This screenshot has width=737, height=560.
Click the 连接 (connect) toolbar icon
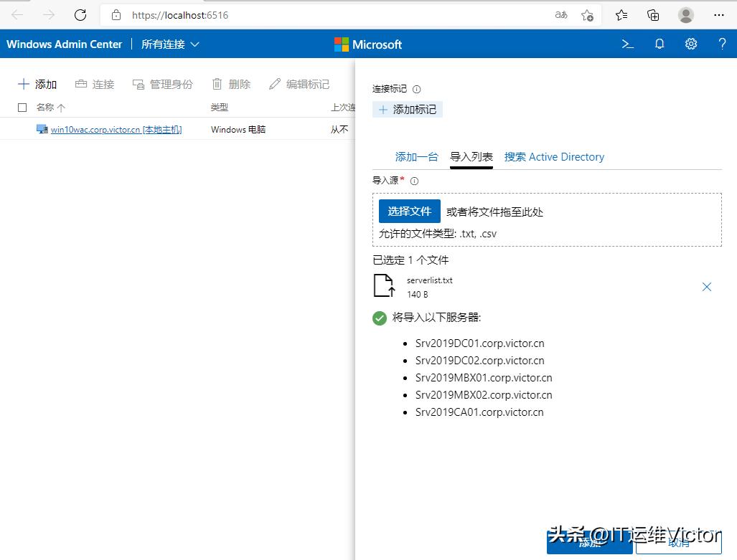pos(94,84)
